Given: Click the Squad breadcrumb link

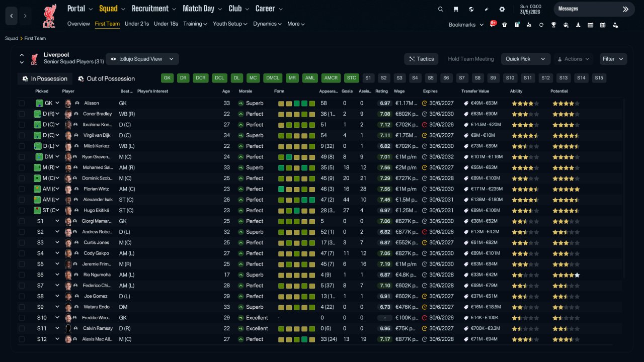Looking at the screenshot, I should coord(11,38).
